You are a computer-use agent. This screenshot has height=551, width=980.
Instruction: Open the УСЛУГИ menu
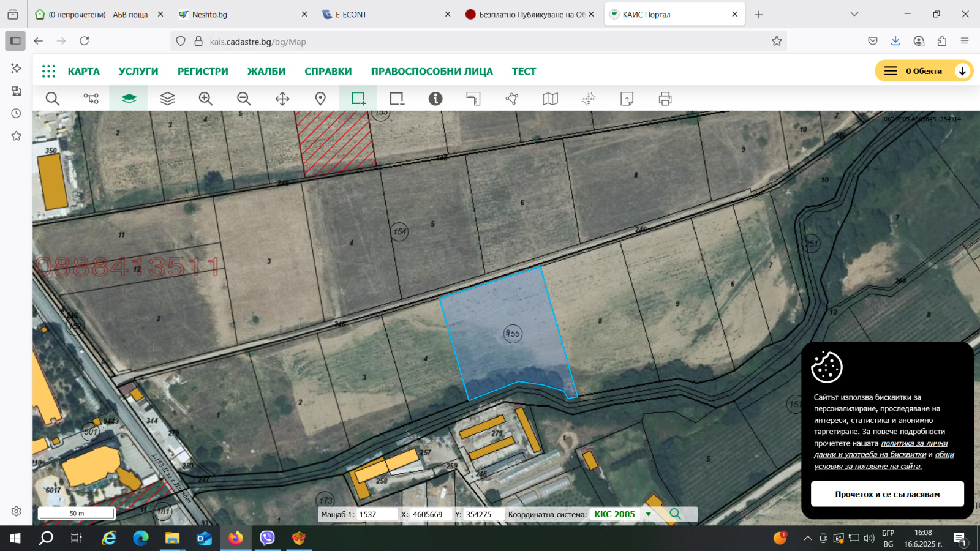pyautogui.click(x=138, y=72)
